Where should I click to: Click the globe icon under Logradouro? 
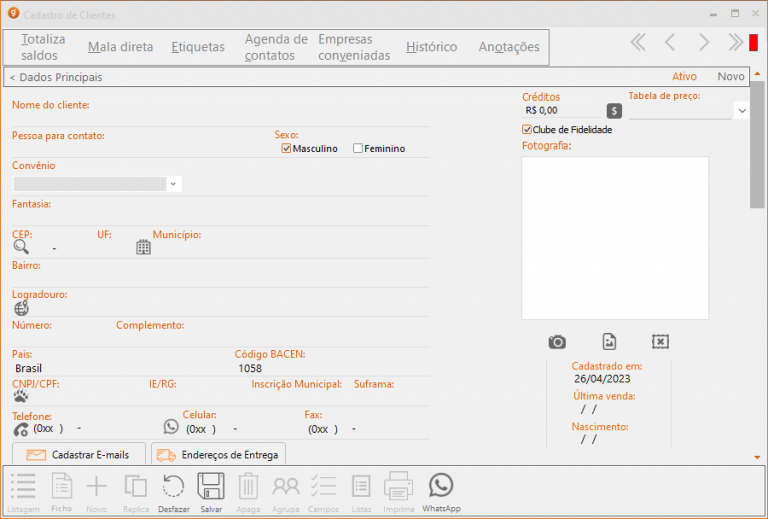coord(21,308)
